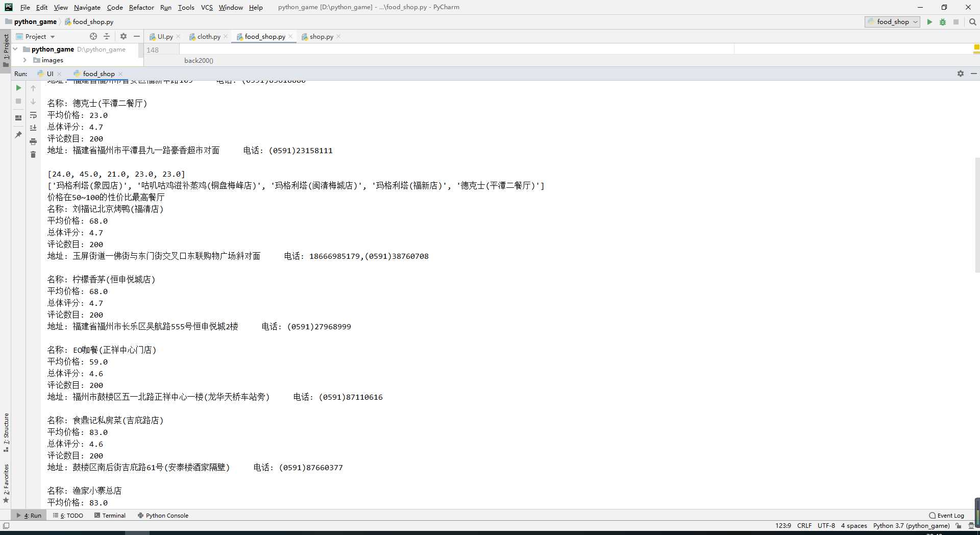Close the cloth.py editor tab
This screenshot has height=535, width=980.
(226, 37)
